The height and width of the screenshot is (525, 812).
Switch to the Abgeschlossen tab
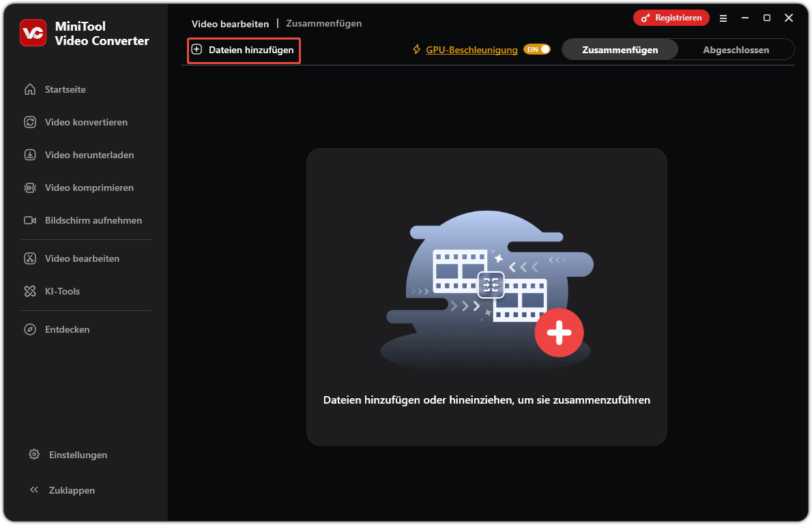[x=736, y=50]
